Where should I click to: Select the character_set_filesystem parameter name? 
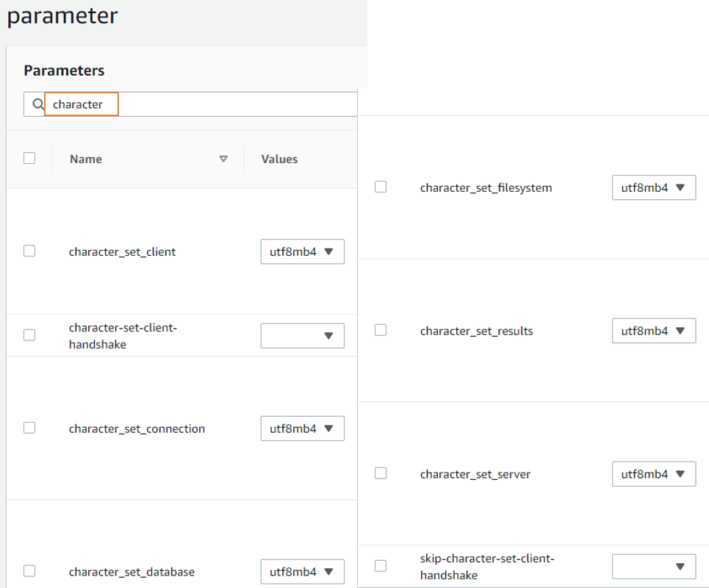[x=486, y=187]
